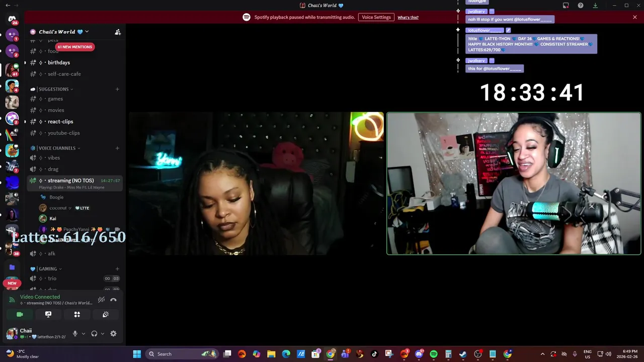Open weather widget showing Mostly clear
This screenshot has height=362, width=644.
coord(22,354)
